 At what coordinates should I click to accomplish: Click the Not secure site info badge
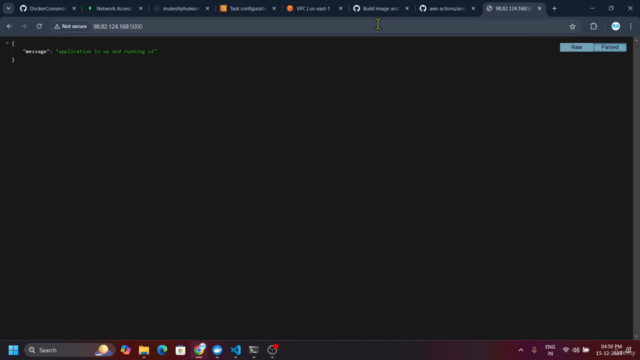coord(70,26)
